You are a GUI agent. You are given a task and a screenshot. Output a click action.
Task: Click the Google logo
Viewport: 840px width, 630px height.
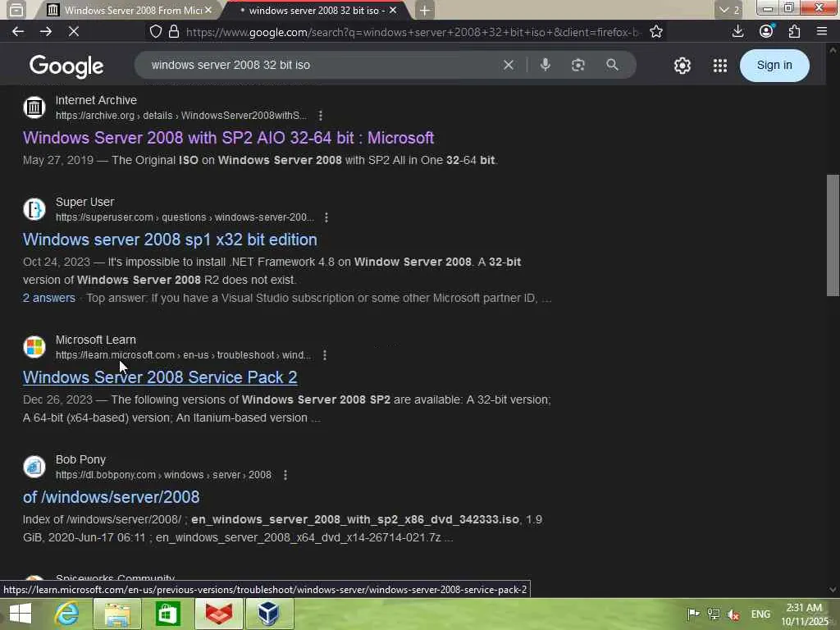(x=66, y=66)
